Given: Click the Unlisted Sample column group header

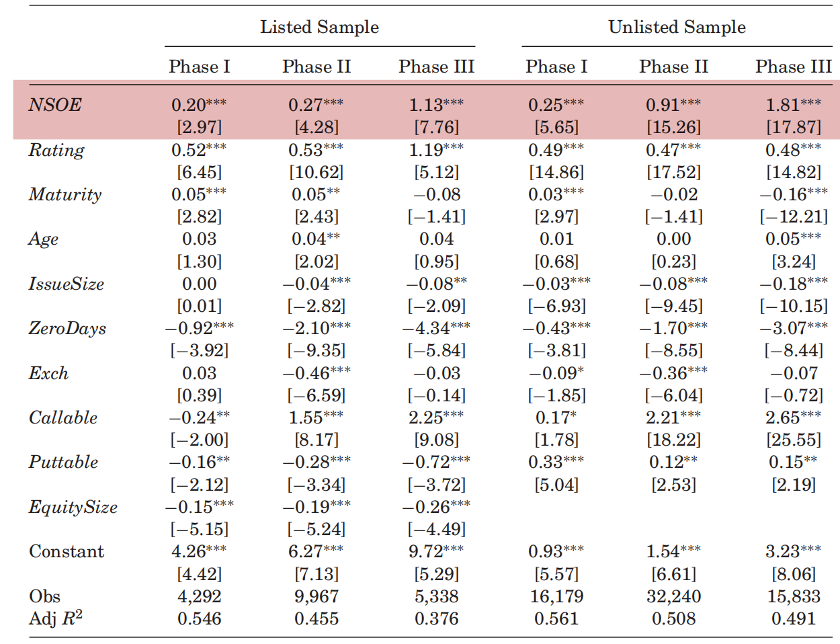Looking at the screenshot, I should coord(677,27).
